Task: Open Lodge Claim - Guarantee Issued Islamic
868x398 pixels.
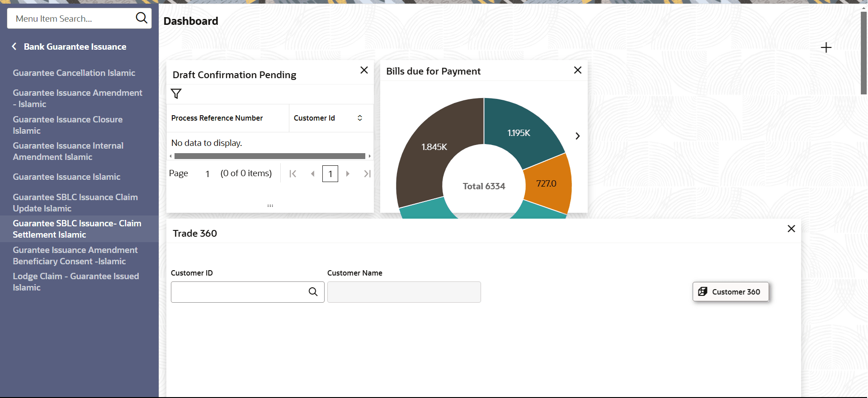Action: click(76, 281)
